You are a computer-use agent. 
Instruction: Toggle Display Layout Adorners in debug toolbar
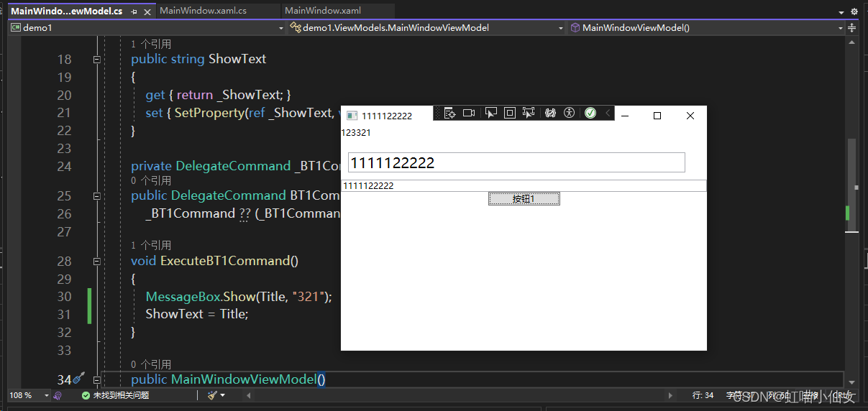click(510, 113)
